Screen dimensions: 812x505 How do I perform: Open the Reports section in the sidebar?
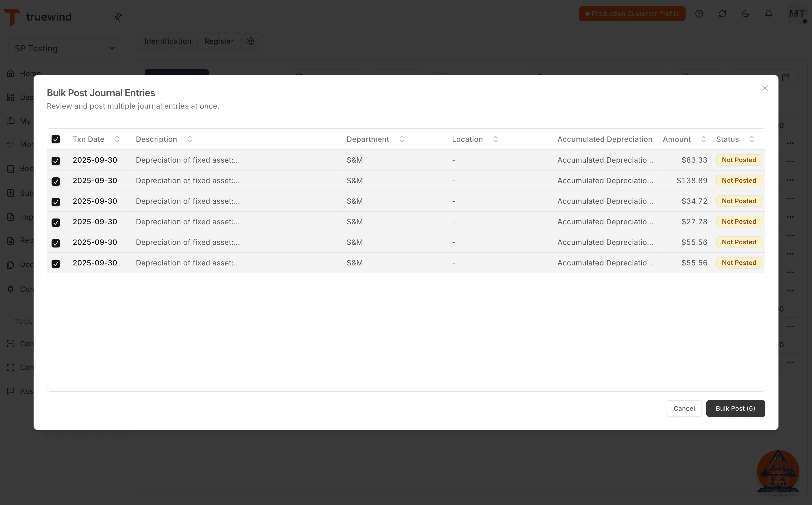coord(10,240)
